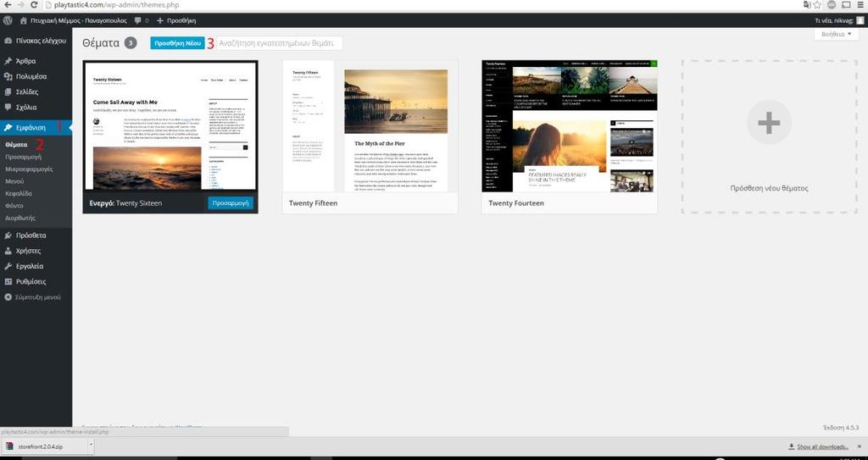Click the Θέματα submenu item
The image size is (868, 460).
click(x=16, y=145)
